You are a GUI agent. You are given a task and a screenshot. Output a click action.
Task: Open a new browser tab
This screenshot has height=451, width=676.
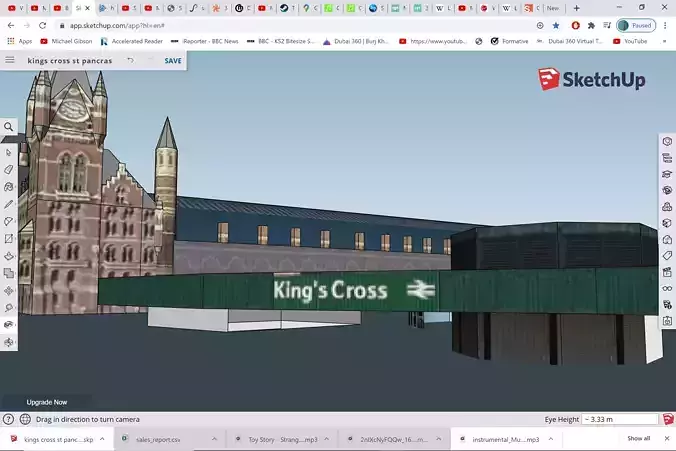click(576, 8)
